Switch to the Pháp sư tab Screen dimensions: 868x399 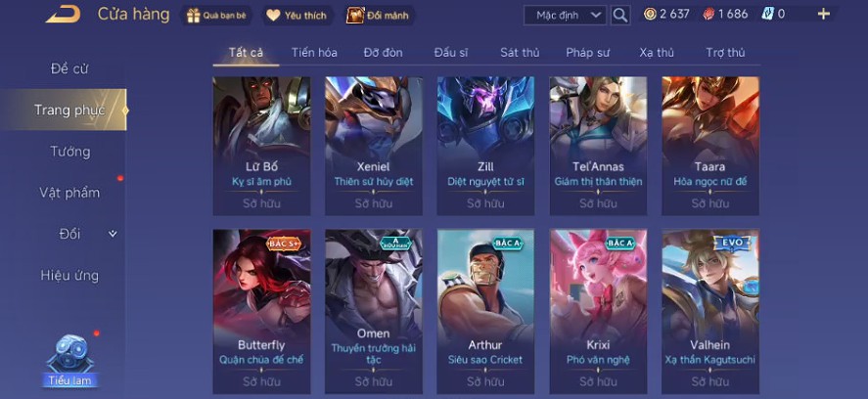tap(587, 53)
